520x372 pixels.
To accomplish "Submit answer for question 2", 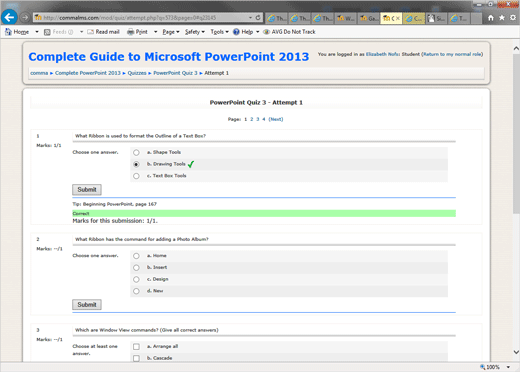I will 87,305.
